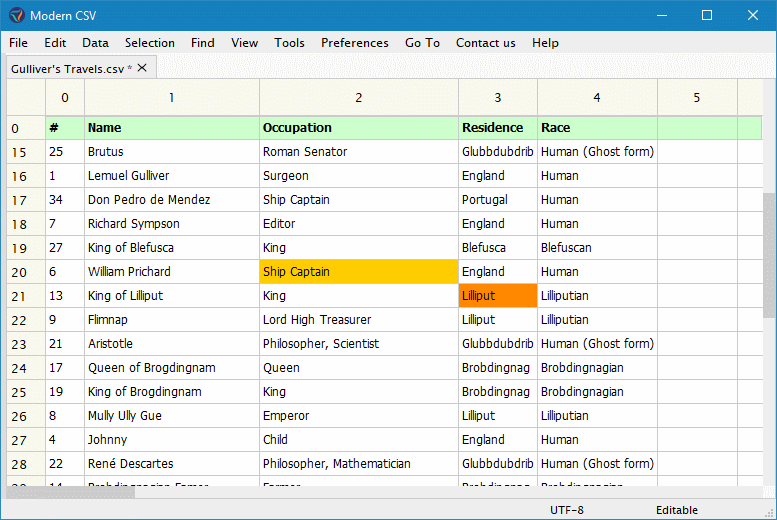Screen dimensions: 777x520
Task: Select the orange highlighted Lilliput cell
Action: tap(498, 296)
